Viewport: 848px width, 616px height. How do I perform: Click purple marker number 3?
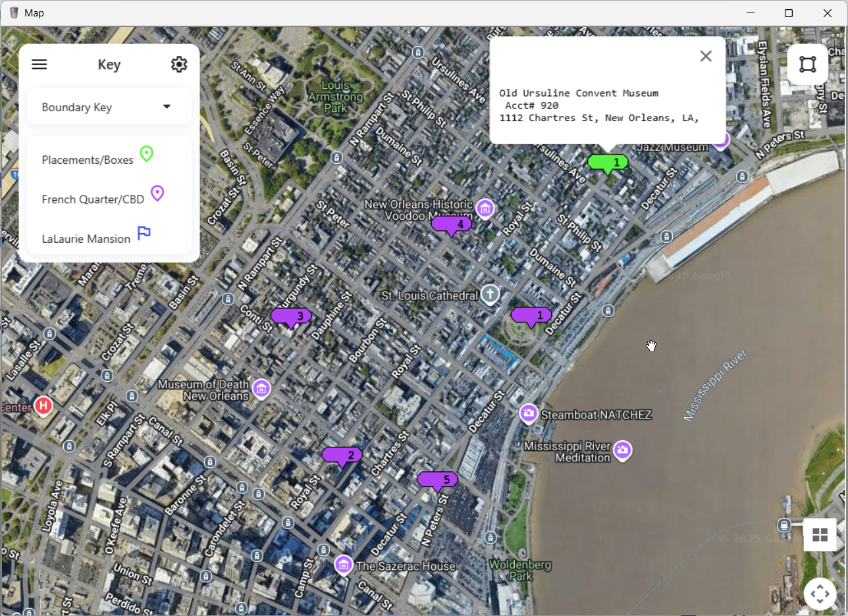(290, 316)
